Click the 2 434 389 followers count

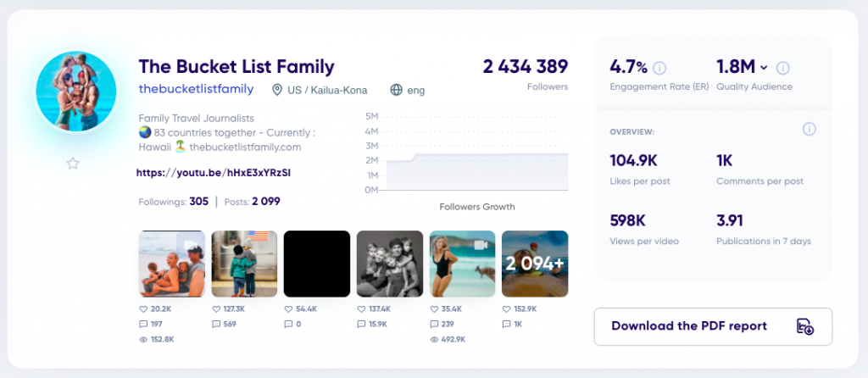tap(526, 67)
